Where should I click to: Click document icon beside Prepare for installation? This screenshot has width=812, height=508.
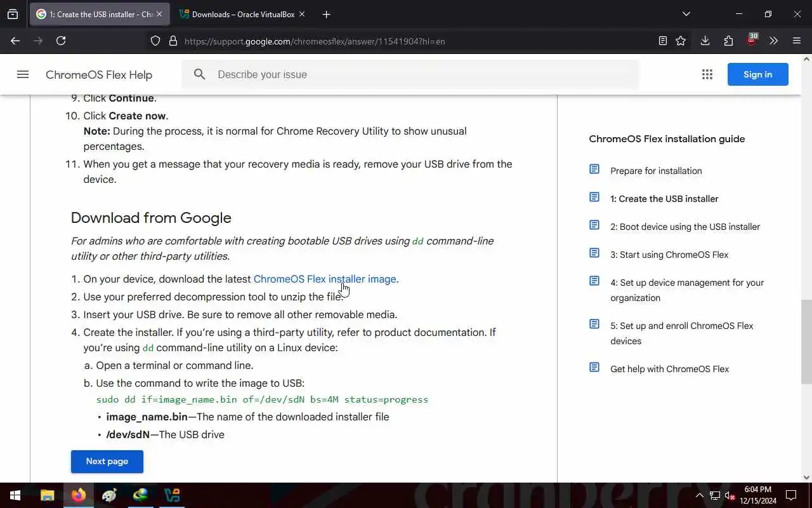pos(594,169)
